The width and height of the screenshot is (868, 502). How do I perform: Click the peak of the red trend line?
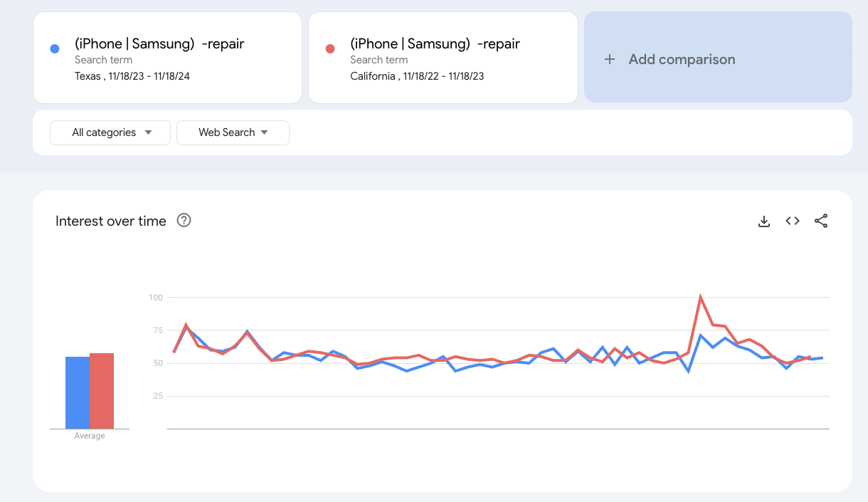(x=700, y=293)
